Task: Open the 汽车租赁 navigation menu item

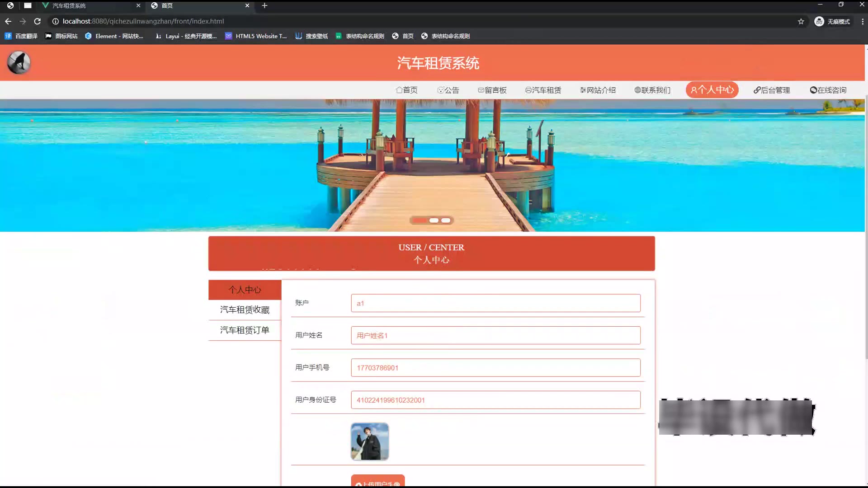Action: 543,90
